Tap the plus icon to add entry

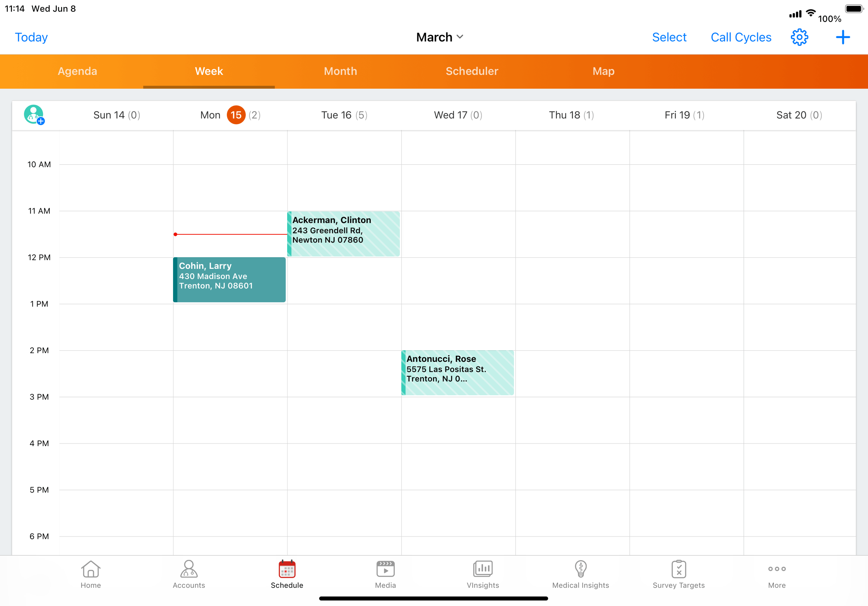pos(843,37)
